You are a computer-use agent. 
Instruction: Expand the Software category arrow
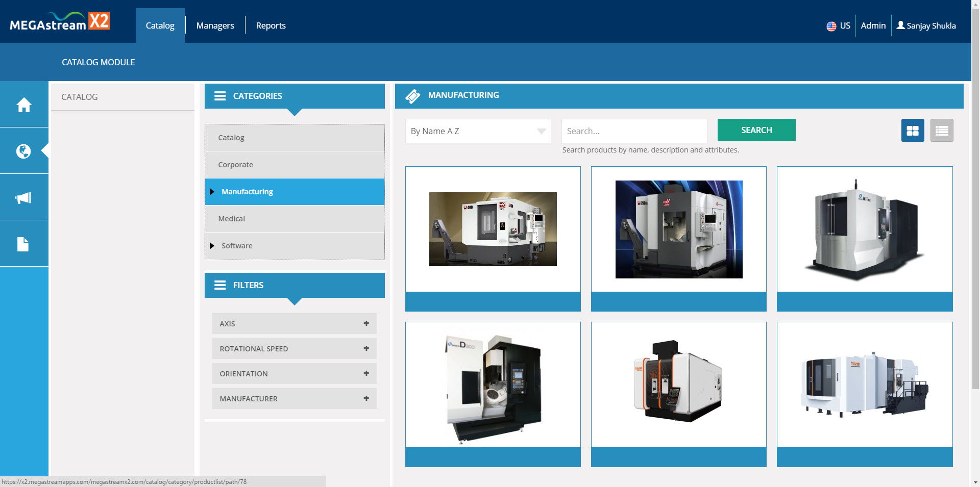pos(212,246)
